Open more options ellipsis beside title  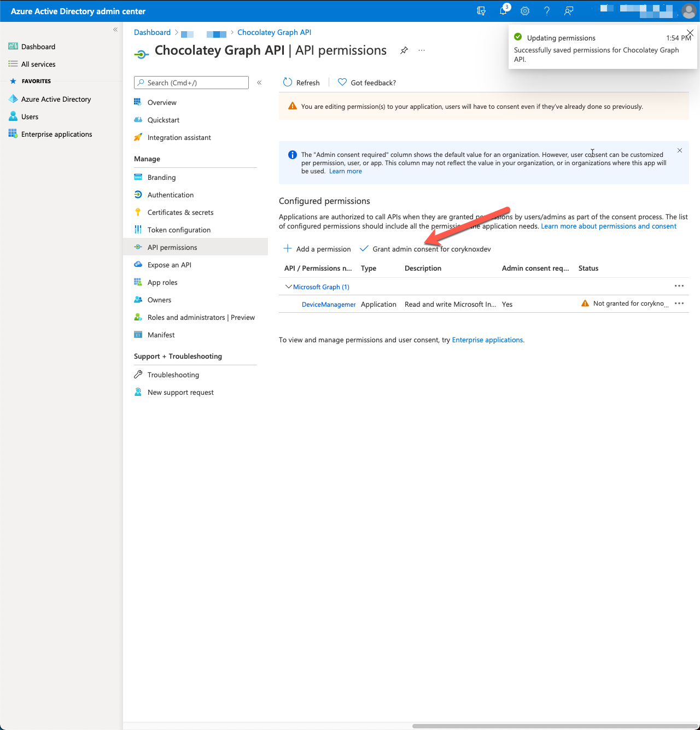(x=422, y=50)
